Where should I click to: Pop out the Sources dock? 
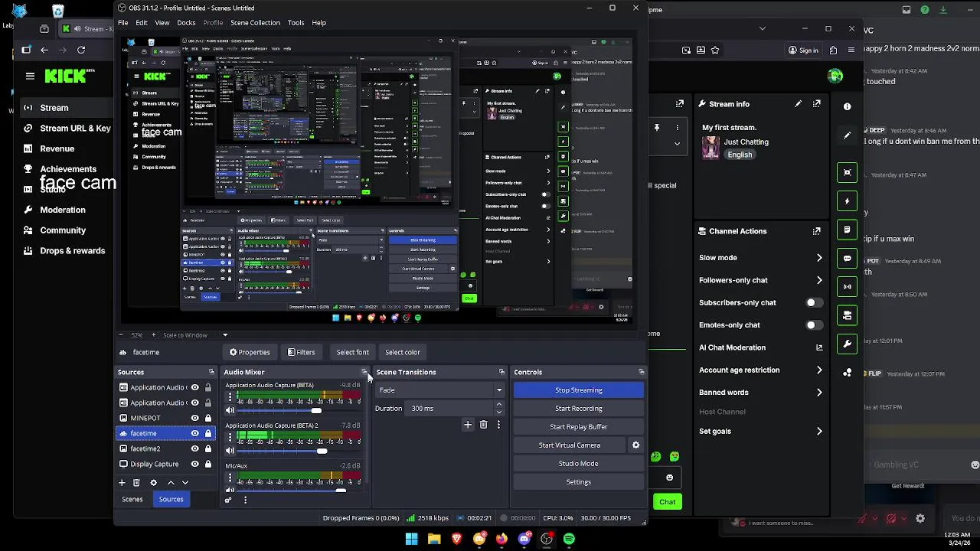211,372
